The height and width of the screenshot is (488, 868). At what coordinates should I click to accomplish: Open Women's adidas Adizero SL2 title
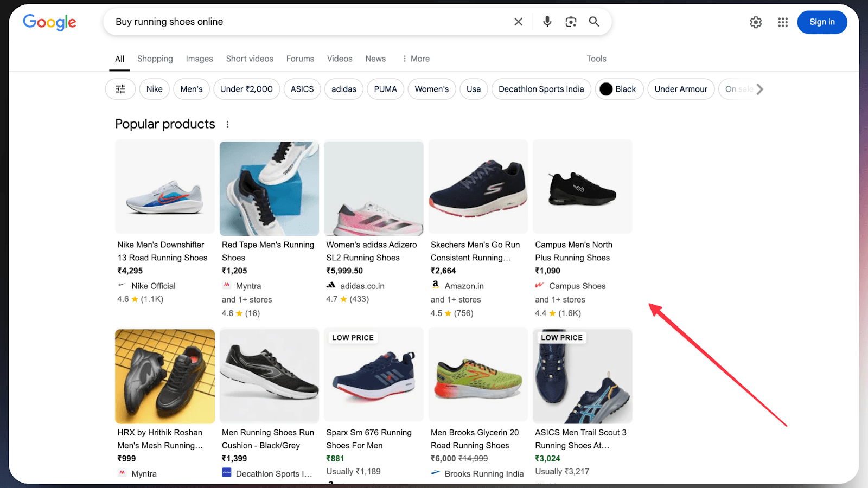[372, 251]
